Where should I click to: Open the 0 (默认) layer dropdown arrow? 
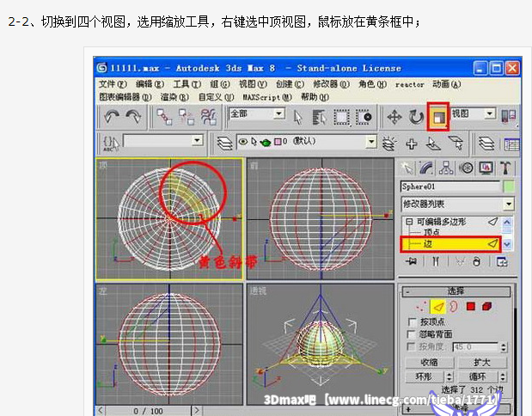click(371, 141)
